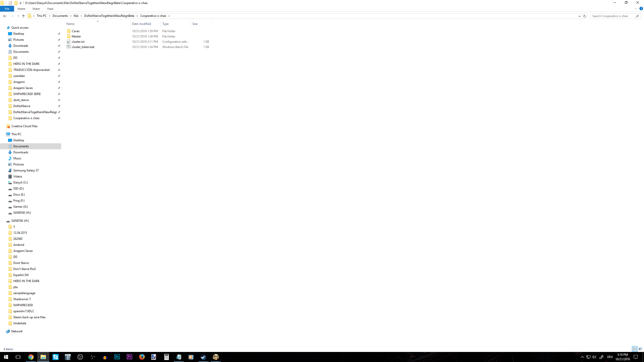The height and width of the screenshot is (362, 644).
Task: Sort files by Date modified column
Action: pos(141,24)
